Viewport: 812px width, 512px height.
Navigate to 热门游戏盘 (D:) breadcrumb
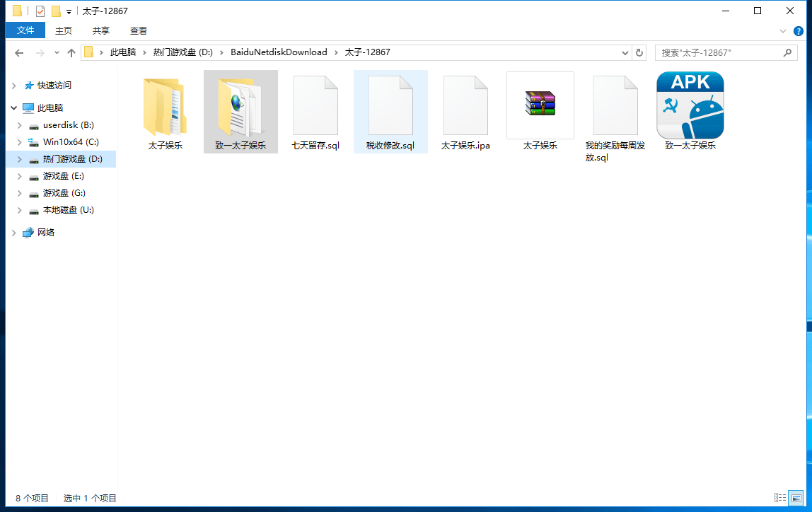point(182,52)
